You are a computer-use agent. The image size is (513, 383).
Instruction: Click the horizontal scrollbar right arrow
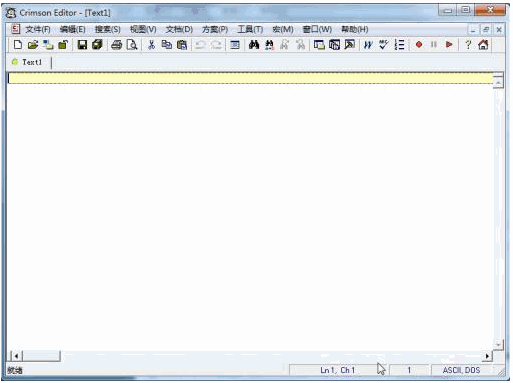pos(487,356)
